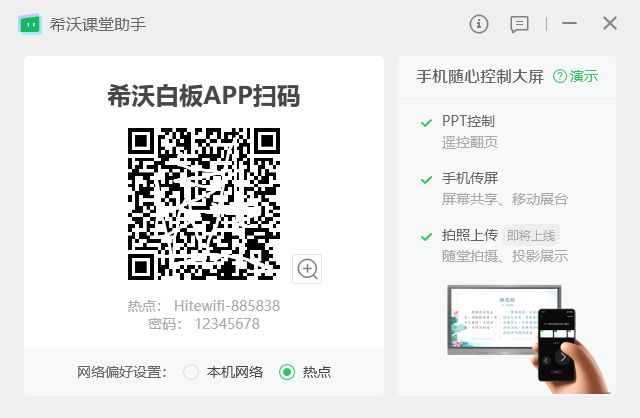Click the 手机随心控制大屏 heading
The image size is (640, 418).
tap(480, 77)
